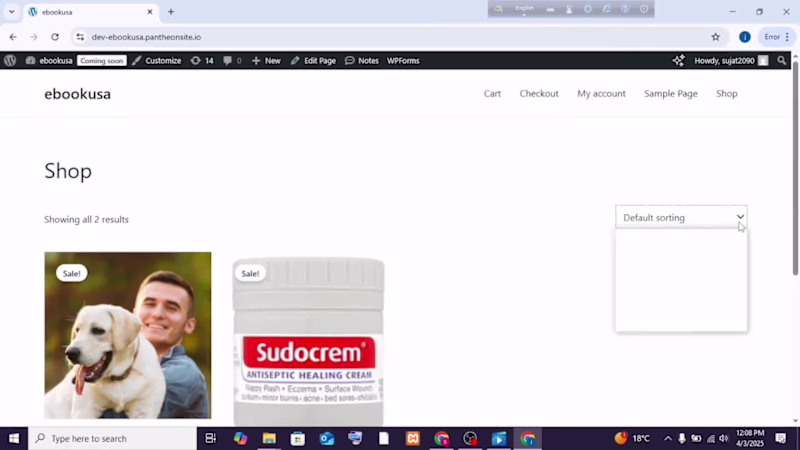
Task: Open the Shop navigation link
Action: click(x=727, y=93)
